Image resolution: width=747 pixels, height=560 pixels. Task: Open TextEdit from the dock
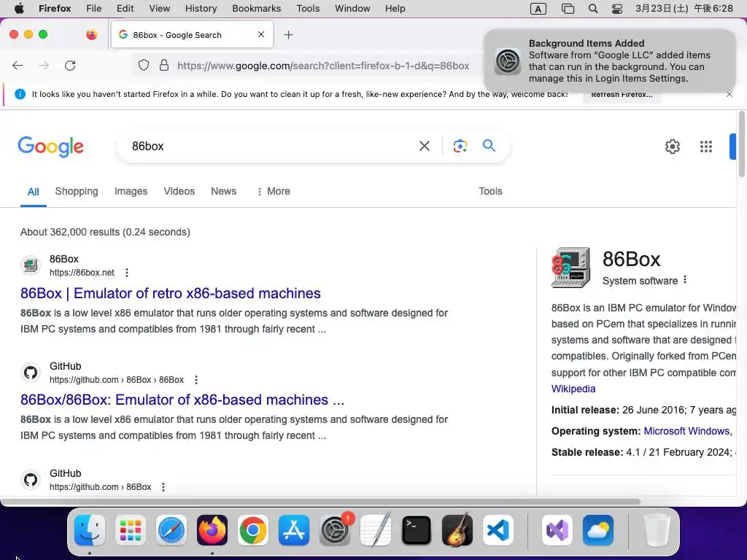[376, 530]
